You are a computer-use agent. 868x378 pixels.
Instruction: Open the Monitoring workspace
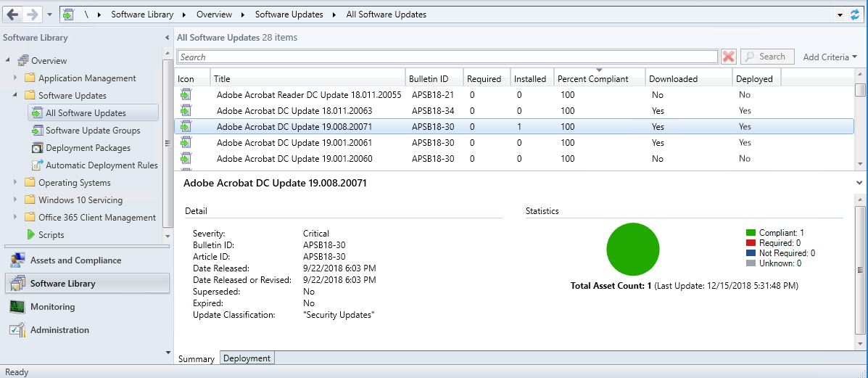coord(52,307)
